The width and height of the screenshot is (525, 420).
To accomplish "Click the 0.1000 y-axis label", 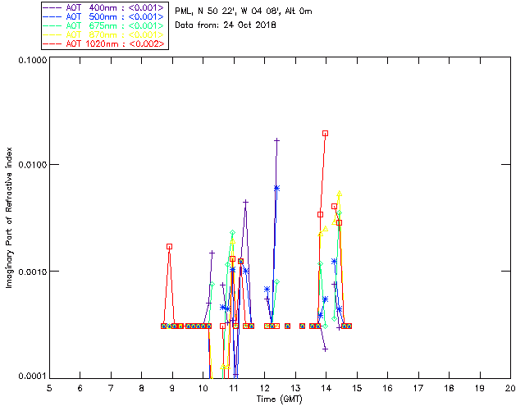I will pyautogui.click(x=32, y=61).
